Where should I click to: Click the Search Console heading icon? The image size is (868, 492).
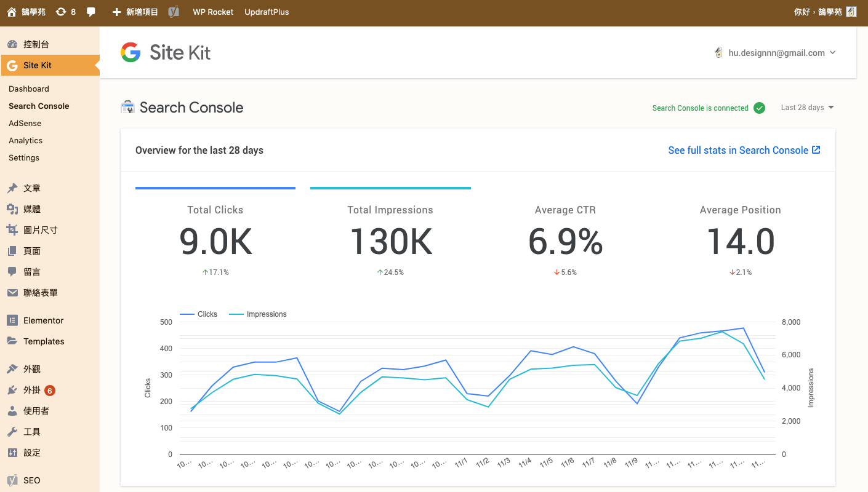[127, 108]
